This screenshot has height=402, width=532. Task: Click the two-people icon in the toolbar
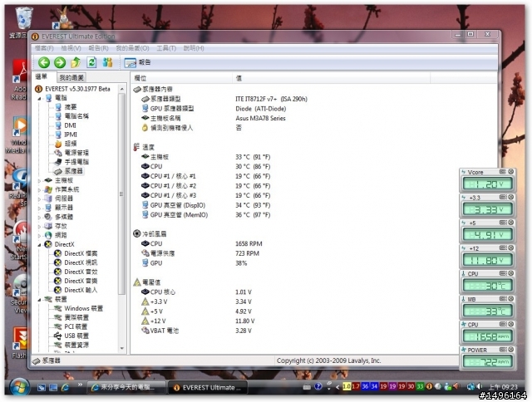pyautogui.click(x=107, y=62)
